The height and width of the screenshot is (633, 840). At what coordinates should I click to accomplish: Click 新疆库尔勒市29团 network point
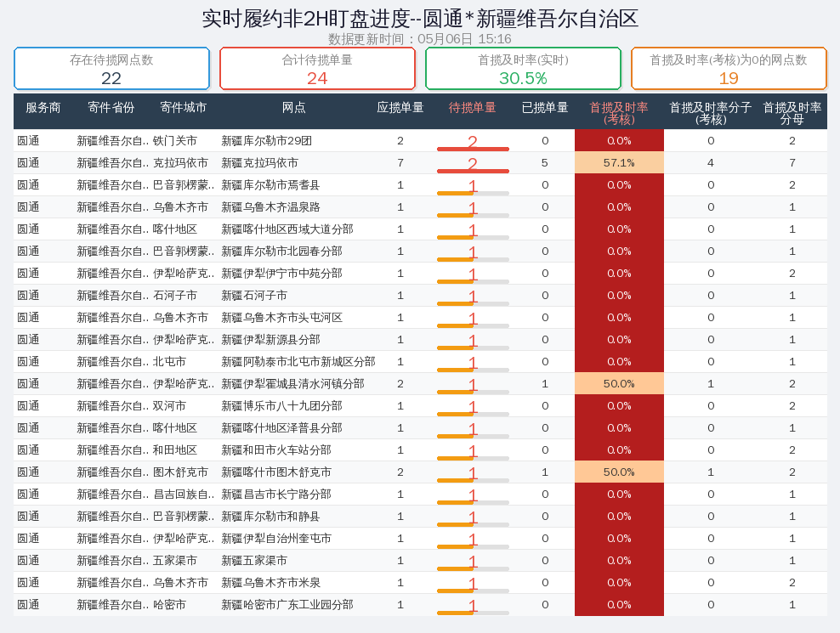tap(266, 141)
